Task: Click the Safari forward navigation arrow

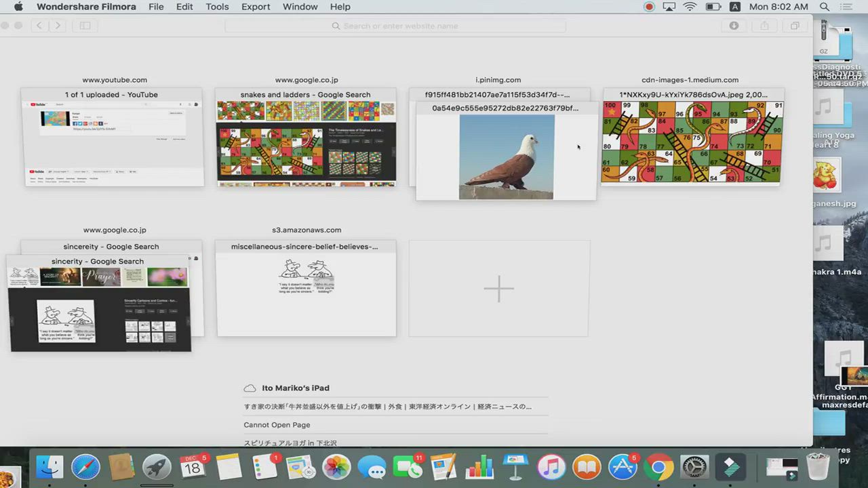Action: point(58,26)
